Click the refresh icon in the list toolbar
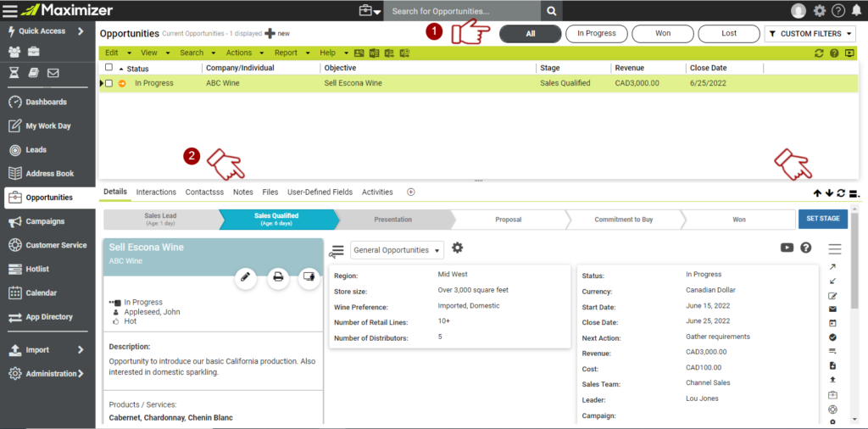 (819, 53)
